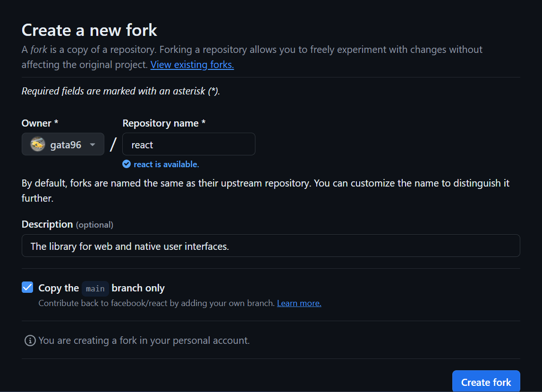The width and height of the screenshot is (542, 392).
Task: Follow the Learn more link
Action: point(299,303)
